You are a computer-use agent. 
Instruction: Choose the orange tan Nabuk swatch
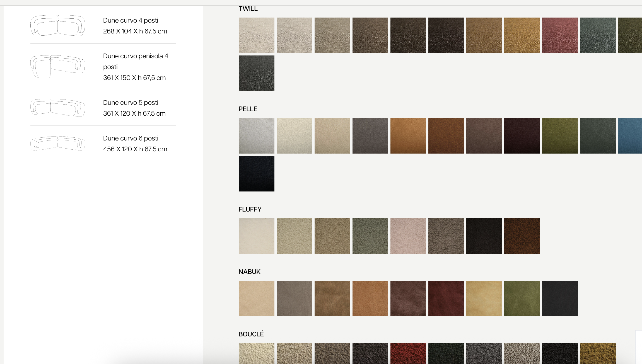coord(370,299)
